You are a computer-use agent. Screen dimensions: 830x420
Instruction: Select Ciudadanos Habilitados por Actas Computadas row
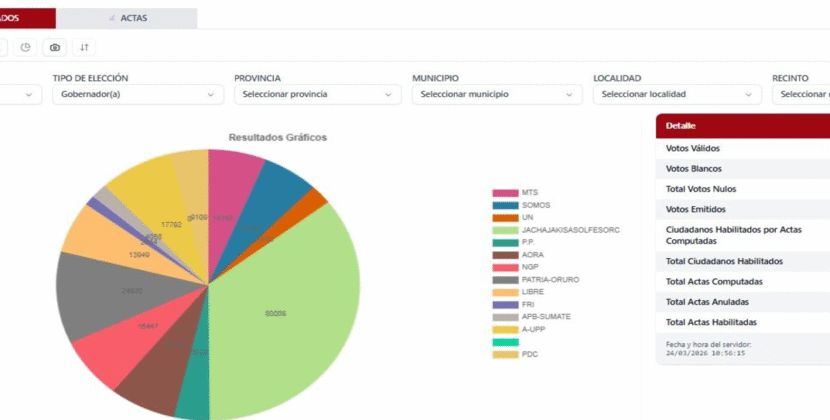tap(743, 235)
